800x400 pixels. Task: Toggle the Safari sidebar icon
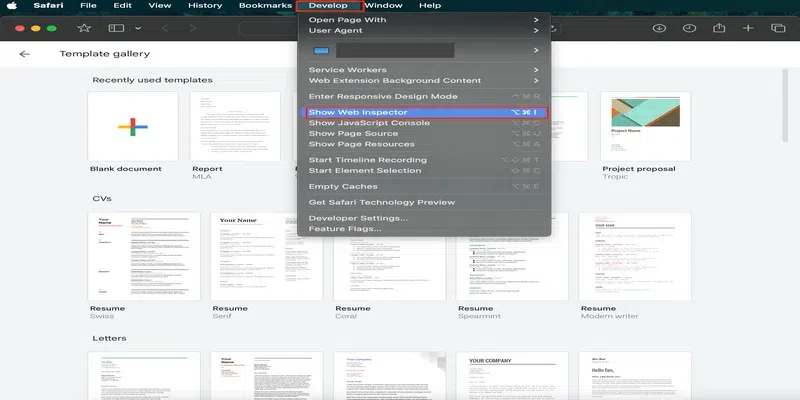116,28
